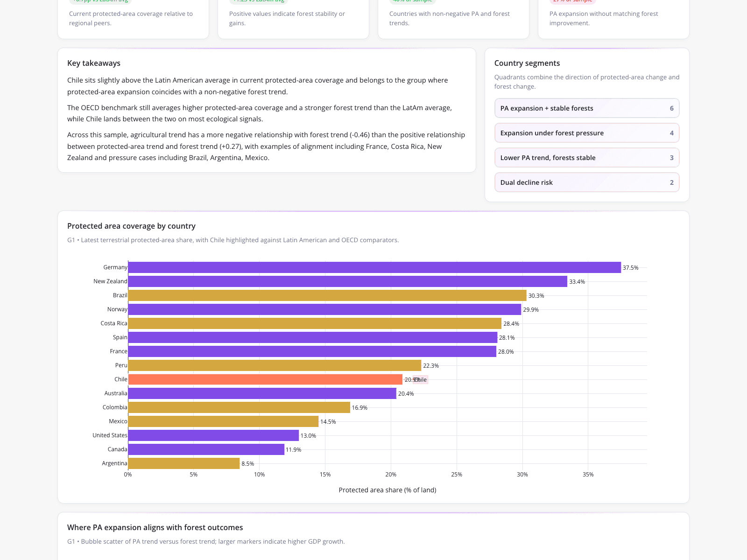Click the 'Germany' y-axis label

point(115,267)
